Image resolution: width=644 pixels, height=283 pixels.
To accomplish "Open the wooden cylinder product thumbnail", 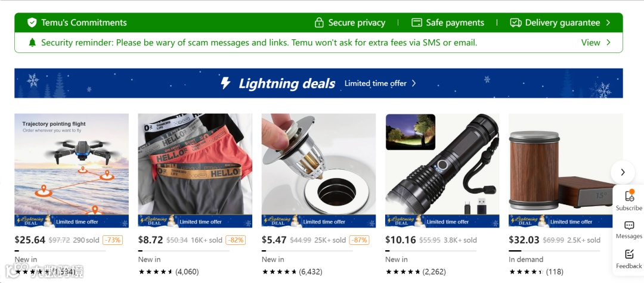I will (x=565, y=170).
